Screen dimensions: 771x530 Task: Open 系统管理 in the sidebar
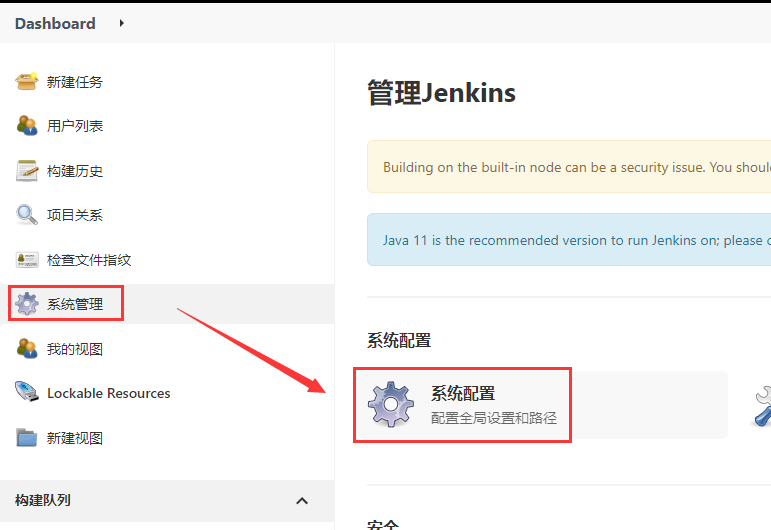[x=75, y=304]
